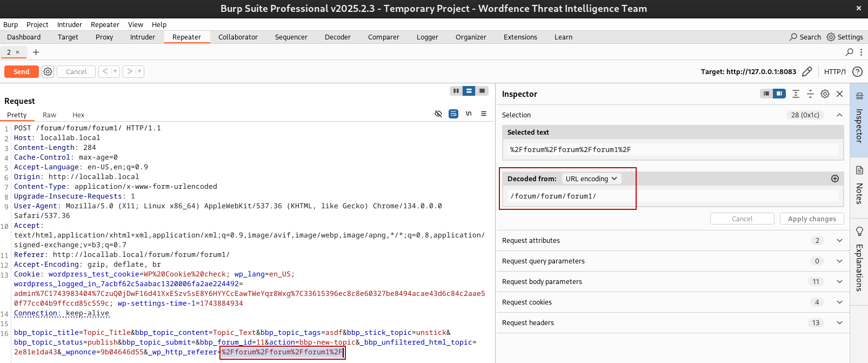Toggle hide non-printable characters eye icon
The width and height of the screenshot is (868, 363).
(438, 114)
